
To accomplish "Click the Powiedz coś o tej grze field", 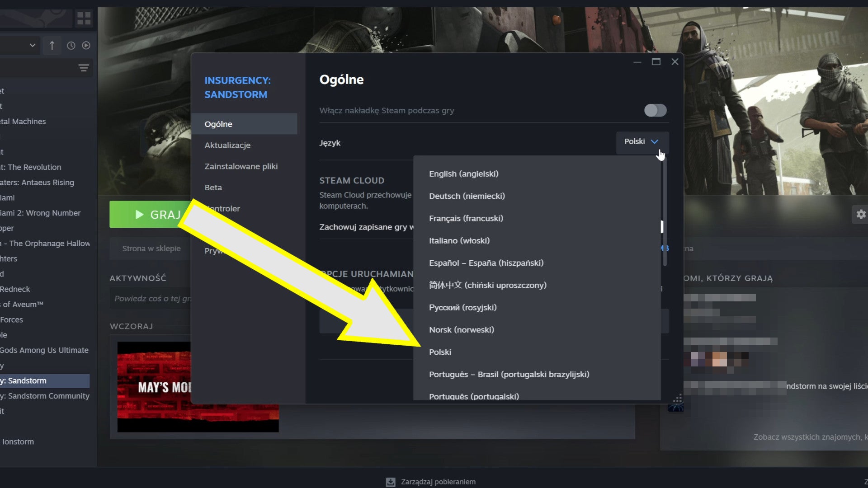I will pos(151,299).
